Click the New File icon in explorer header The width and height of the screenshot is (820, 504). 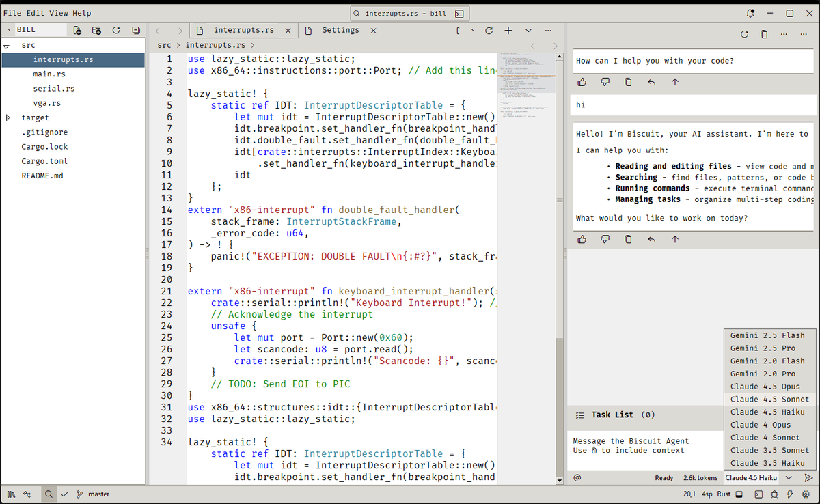pyautogui.click(x=77, y=30)
